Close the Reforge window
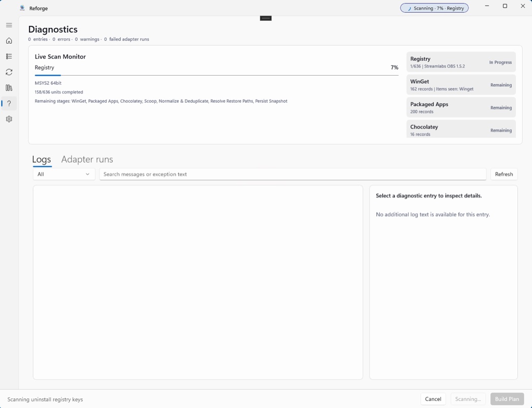 pos(523,6)
